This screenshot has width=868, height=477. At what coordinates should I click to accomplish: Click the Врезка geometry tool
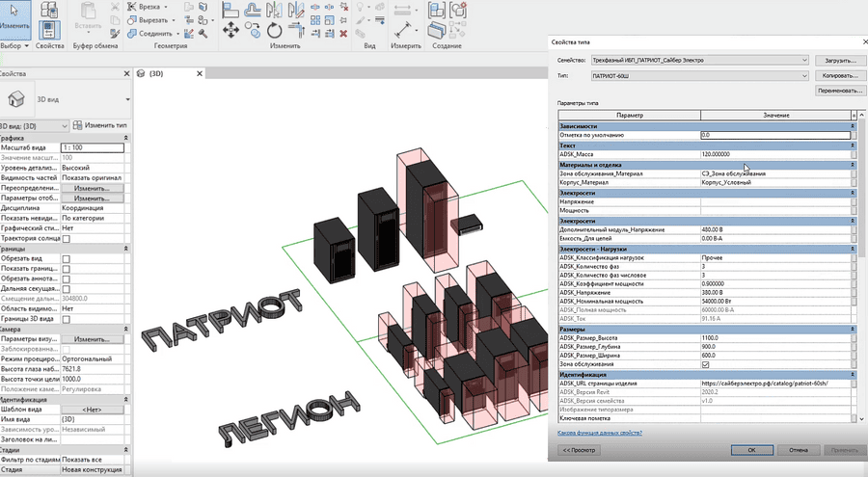coord(149,6)
